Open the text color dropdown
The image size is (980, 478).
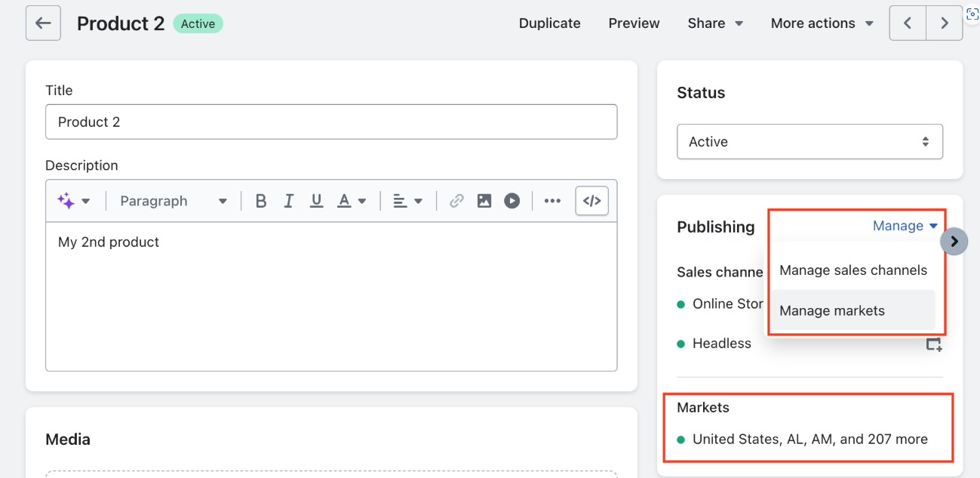point(351,201)
